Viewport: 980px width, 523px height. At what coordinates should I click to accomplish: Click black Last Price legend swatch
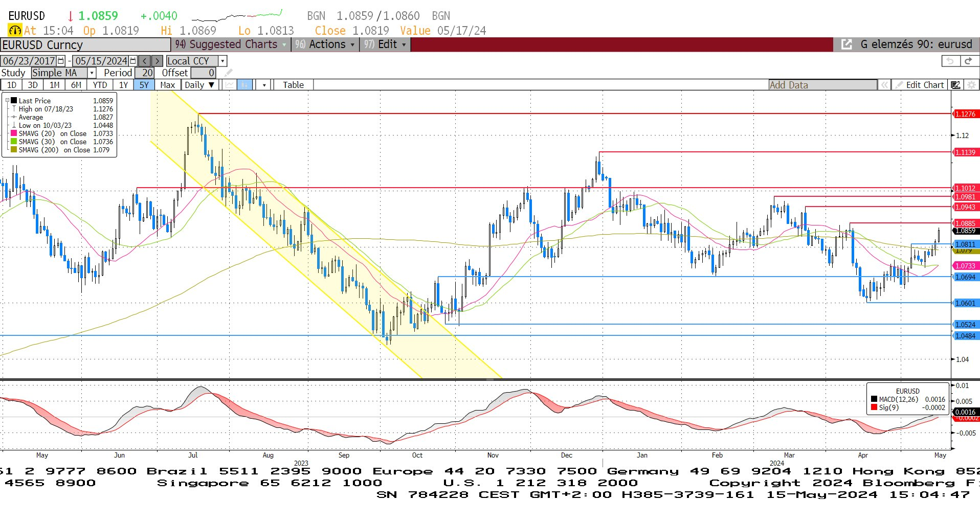(14, 101)
